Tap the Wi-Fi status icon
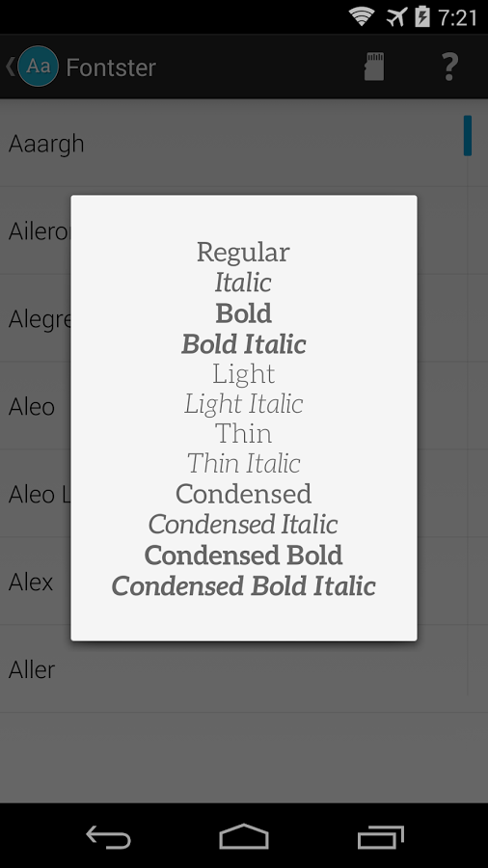This screenshot has width=488, height=868. (362, 16)
